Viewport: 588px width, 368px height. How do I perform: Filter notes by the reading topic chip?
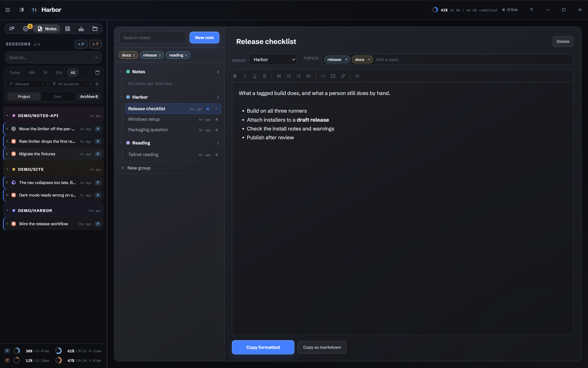pos(178,55)
